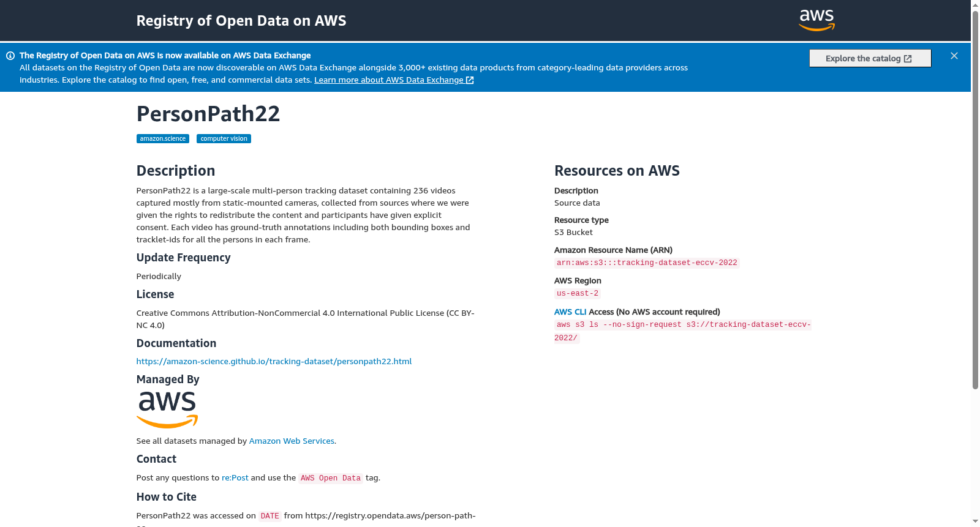980x527 pixels.
Task: Open the AWS CLI link
Action: pos(570,312)
